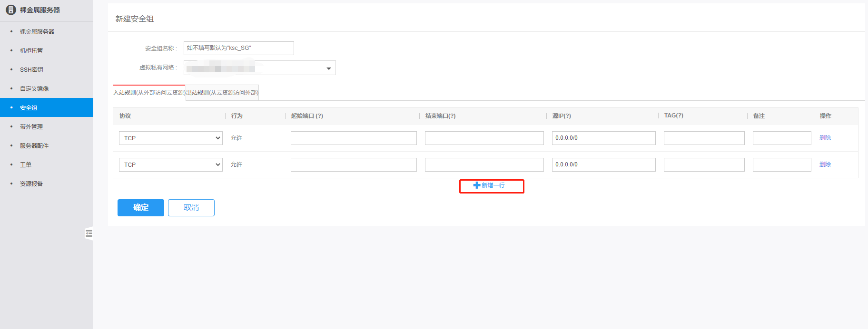The height and width of the screenshot is (329, 868).
Task: Click the second row's 备注 input
Action: click(782, 164)
